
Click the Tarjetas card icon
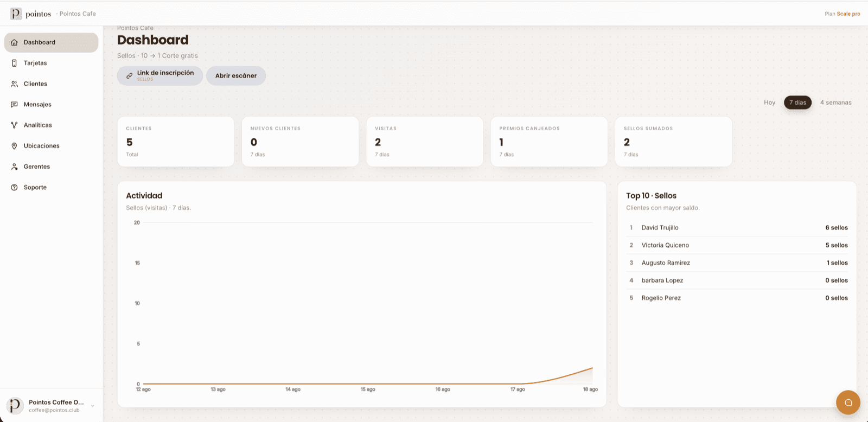pyautogui.click(x=15, y=63)
